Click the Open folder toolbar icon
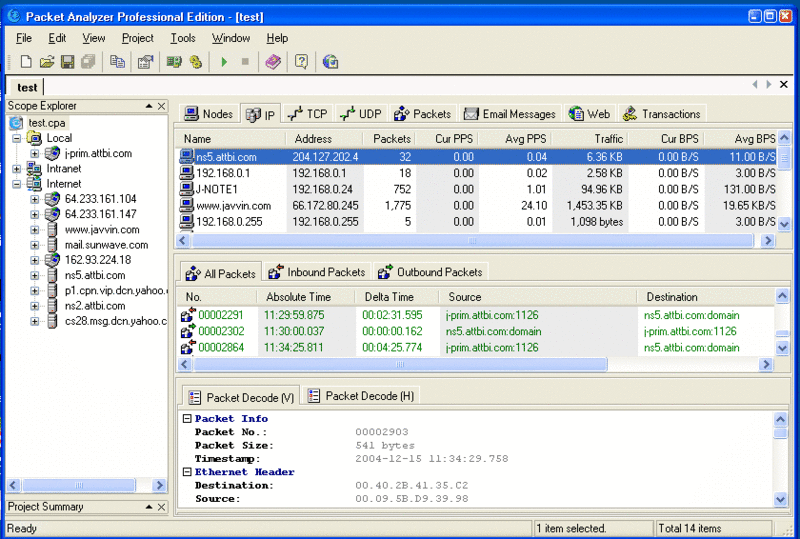 pos(46,62)
